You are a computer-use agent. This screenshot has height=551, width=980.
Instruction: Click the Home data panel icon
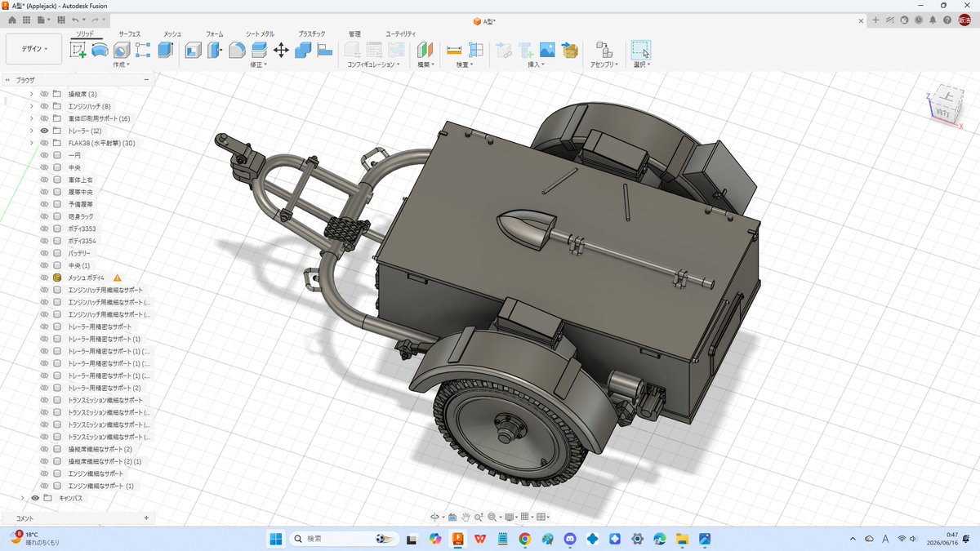click(x=13, y=19)
